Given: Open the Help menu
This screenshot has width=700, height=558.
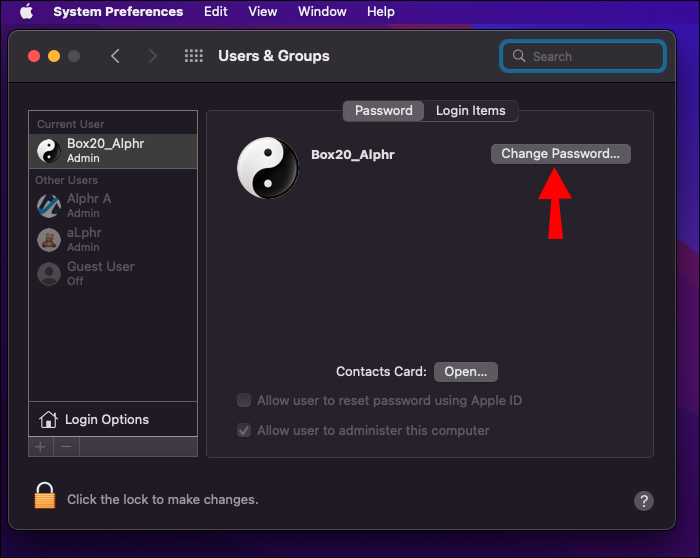Looking at the screenshot, I should point(380,12).
